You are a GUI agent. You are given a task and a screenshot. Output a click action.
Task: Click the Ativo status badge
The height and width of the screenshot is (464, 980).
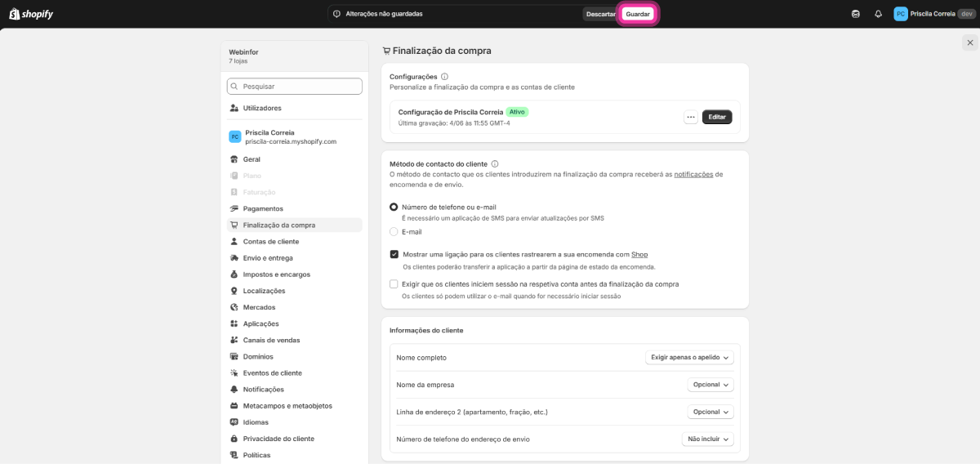tap(517, 112)
